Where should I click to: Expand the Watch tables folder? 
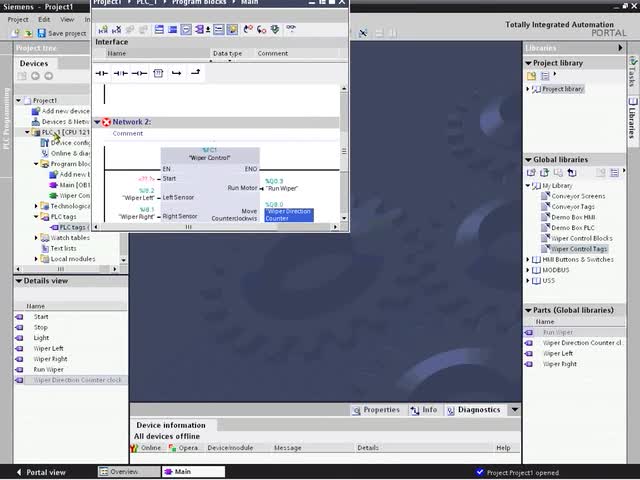(36, 238)
